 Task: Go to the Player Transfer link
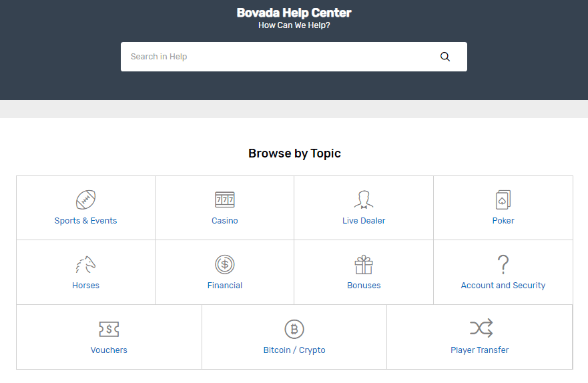480,350
